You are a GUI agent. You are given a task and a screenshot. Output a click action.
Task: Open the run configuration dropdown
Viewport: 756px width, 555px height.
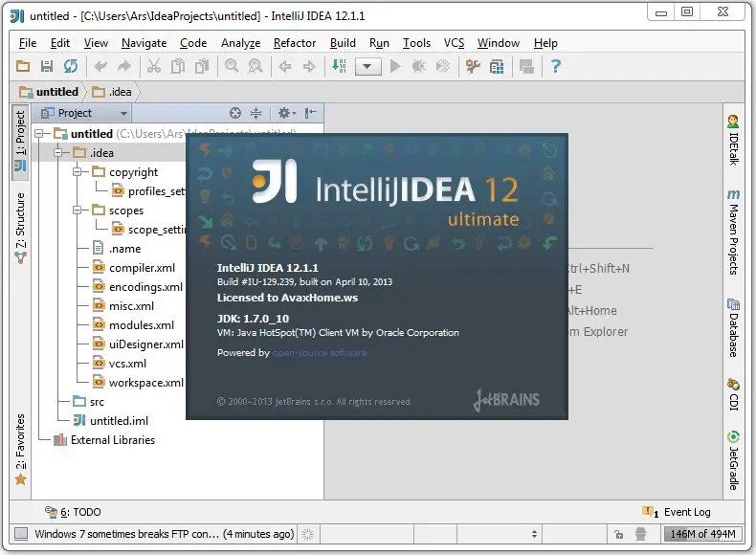(x=367, y=67)
